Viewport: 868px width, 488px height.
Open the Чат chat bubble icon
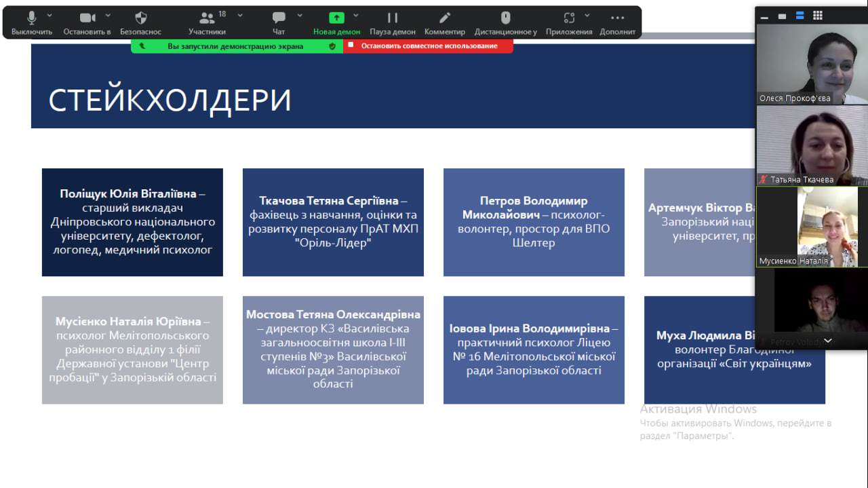tap(279, 18)
